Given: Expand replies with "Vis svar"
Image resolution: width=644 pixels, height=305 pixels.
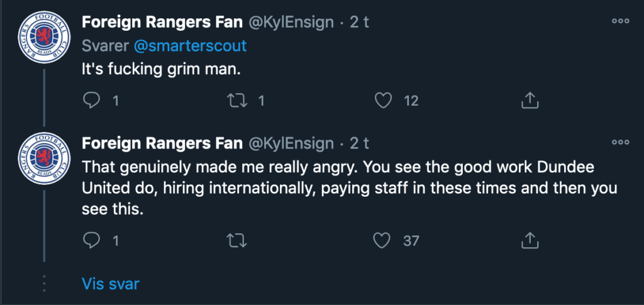Looking at the screenshot, I should click(x=110, y=284).
